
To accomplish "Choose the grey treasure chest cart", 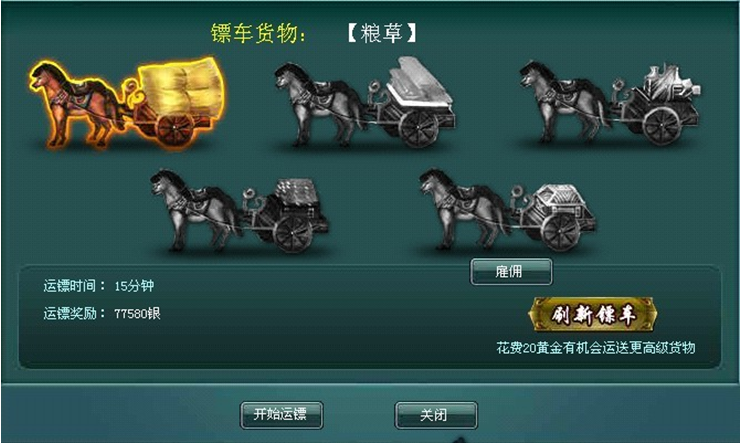I will click(x=507, y=210).
